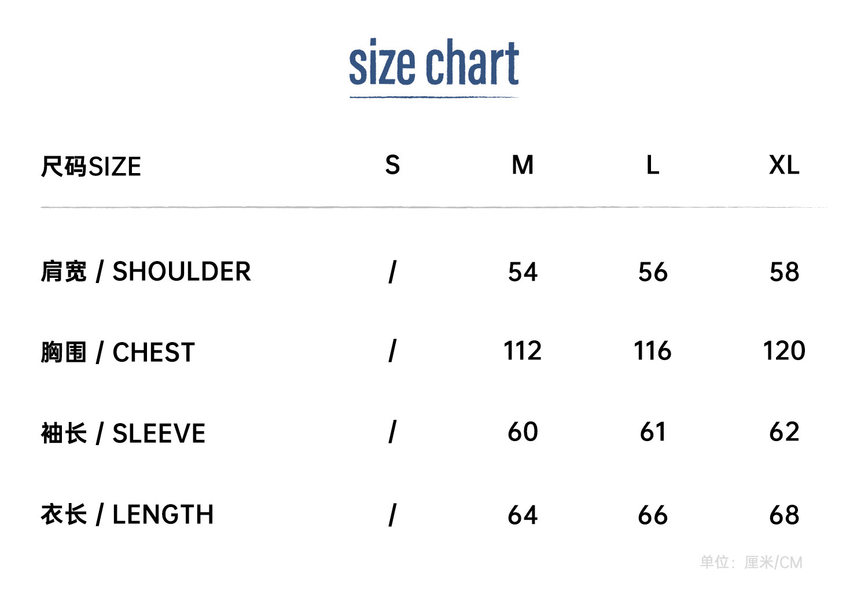868x591 pixels.
Task: Select the XL size column header
Action: coord(784,166)
